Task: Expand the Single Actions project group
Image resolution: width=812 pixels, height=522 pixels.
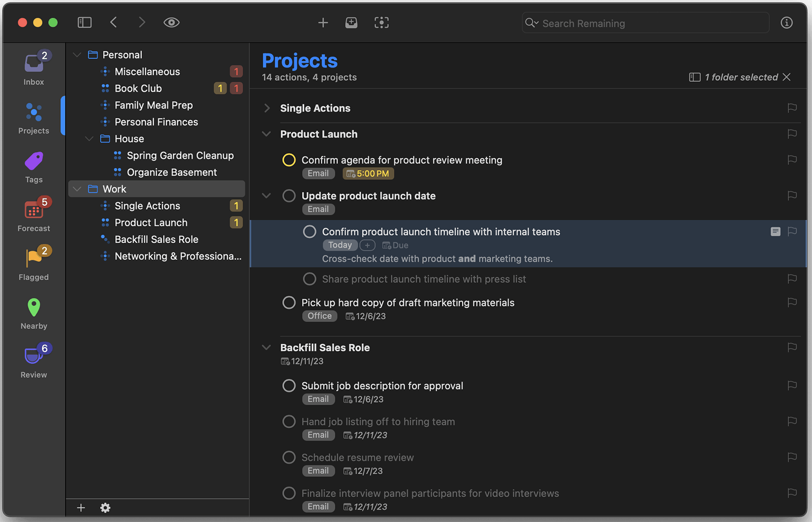Action: [266, 108]
